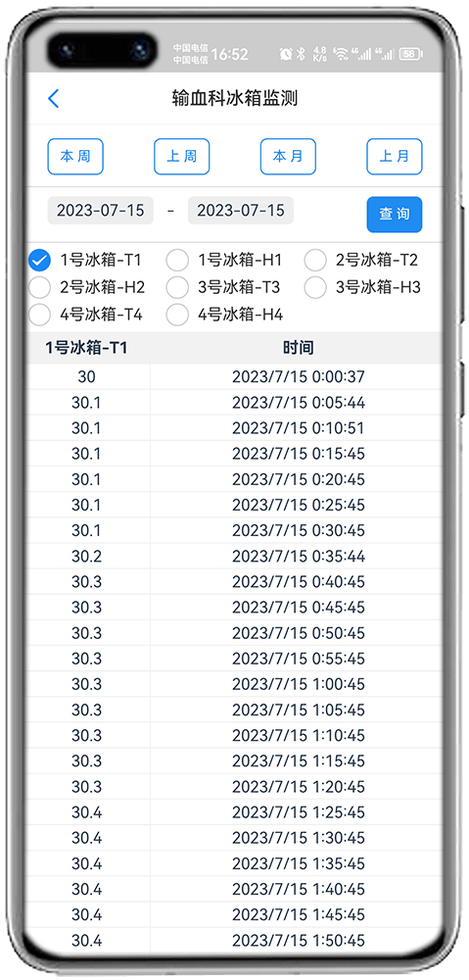Click timestamp 2023/7/15 1:25:45
Image resolution: width=469 pixels, height=980 pixels.
tap(299, 812)
